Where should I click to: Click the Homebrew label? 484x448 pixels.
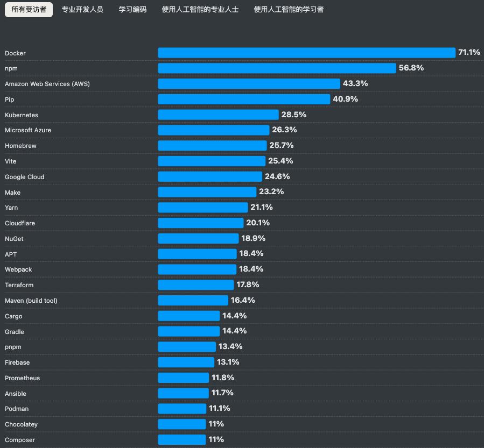[20, 146]
